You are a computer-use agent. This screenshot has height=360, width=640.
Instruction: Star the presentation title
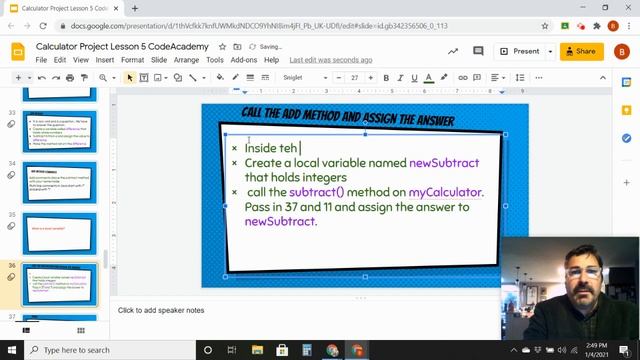222,47
